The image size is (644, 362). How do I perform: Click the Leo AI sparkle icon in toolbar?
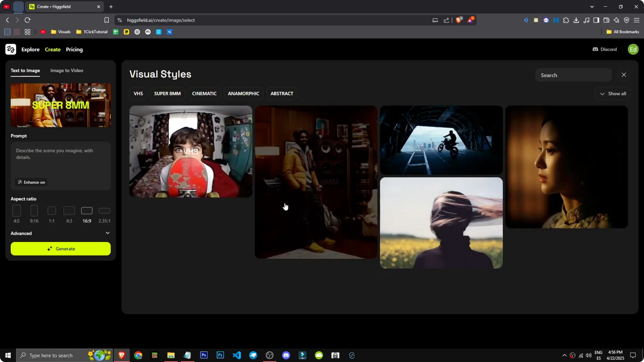point(617,20)
